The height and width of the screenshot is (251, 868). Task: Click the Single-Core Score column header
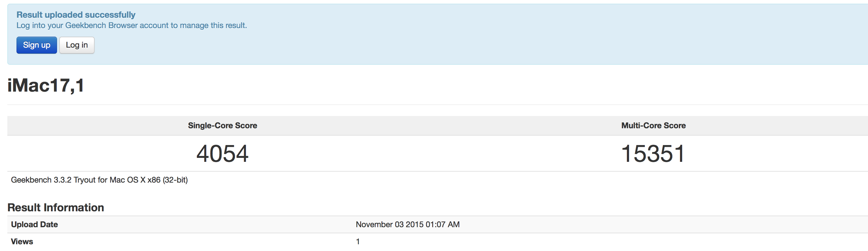[222, 126]
